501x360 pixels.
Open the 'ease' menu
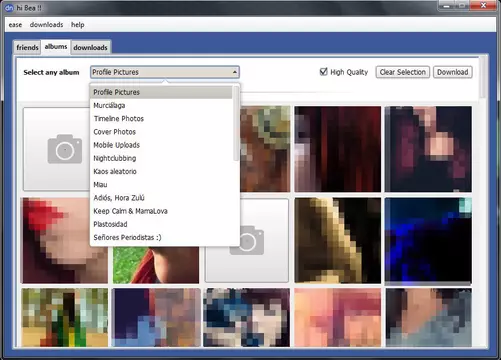[15, 25]
